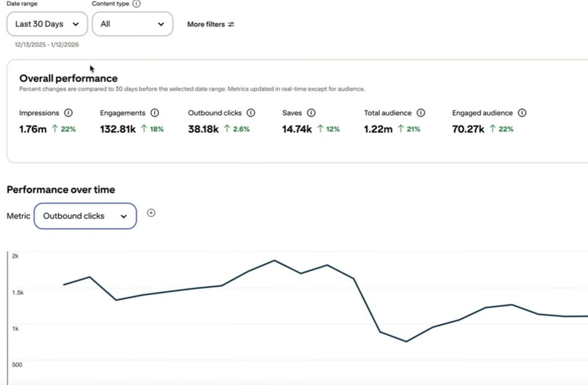Open the Content type All dropdown
This screenshot has height=385, width=588.
tap(132, 24)
